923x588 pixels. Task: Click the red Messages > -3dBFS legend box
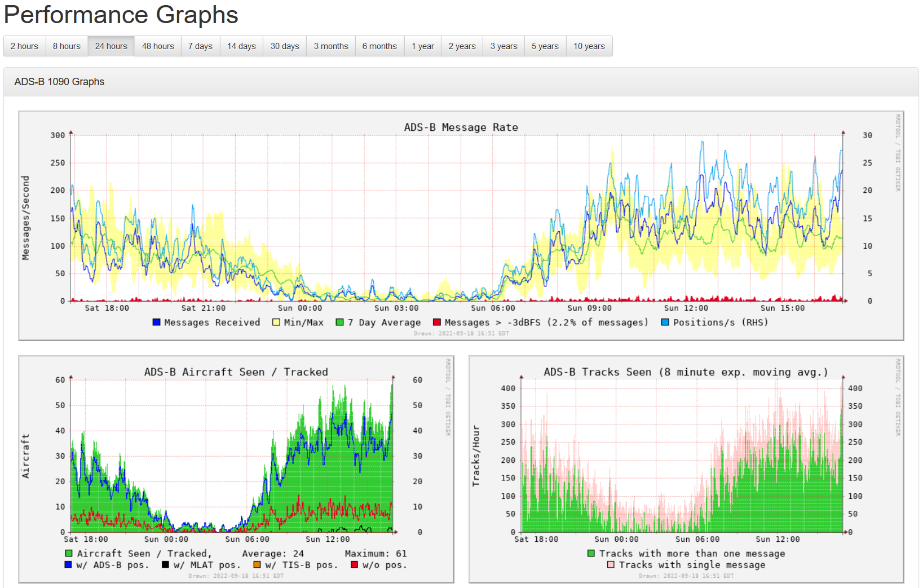437,322
